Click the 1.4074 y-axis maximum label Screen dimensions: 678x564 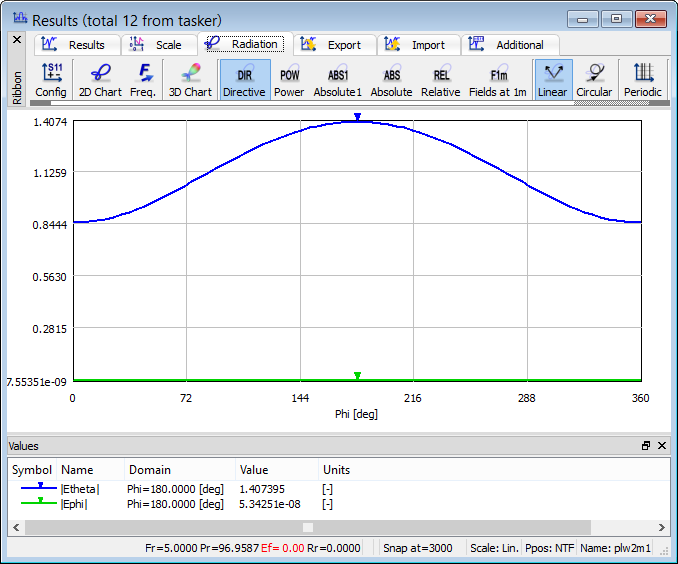pos(50,122)
